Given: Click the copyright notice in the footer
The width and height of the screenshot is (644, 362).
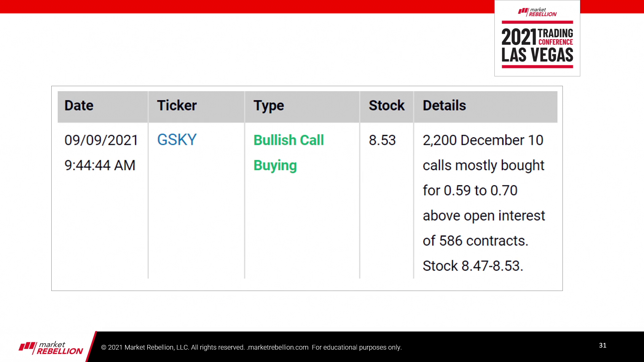Looking at the screenshot, I should 173,348.
